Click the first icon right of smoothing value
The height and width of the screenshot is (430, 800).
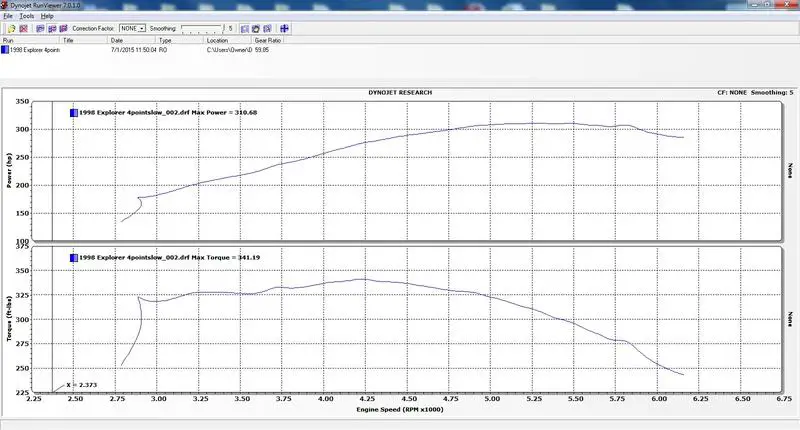pyautogui.click(x=244, y=29)
